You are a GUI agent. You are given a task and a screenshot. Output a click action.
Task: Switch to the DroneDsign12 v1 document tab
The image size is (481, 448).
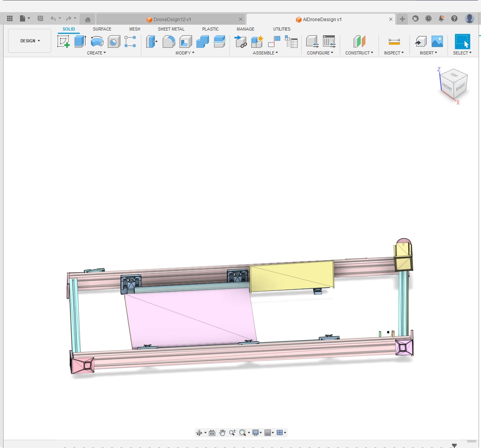[172, 19]
